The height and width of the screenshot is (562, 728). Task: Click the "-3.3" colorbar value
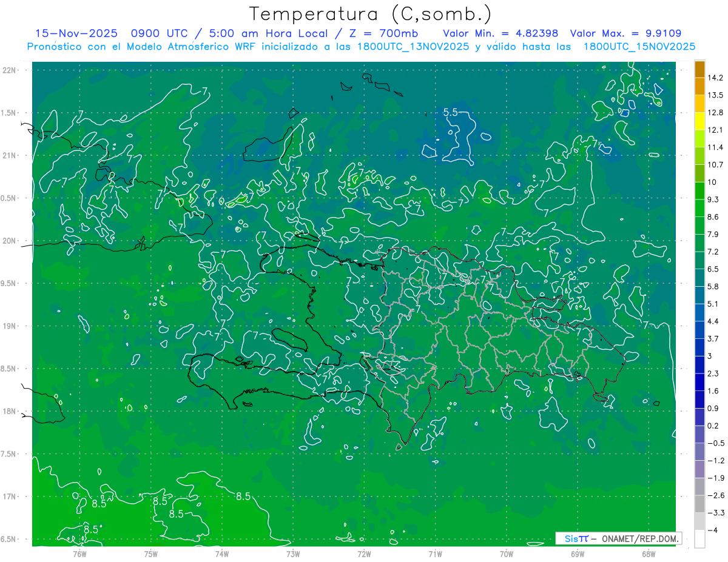(716, 513)
